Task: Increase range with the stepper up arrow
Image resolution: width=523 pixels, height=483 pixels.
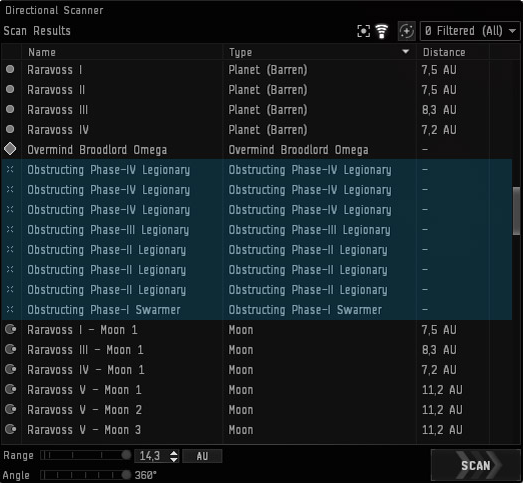Action: 174,453
